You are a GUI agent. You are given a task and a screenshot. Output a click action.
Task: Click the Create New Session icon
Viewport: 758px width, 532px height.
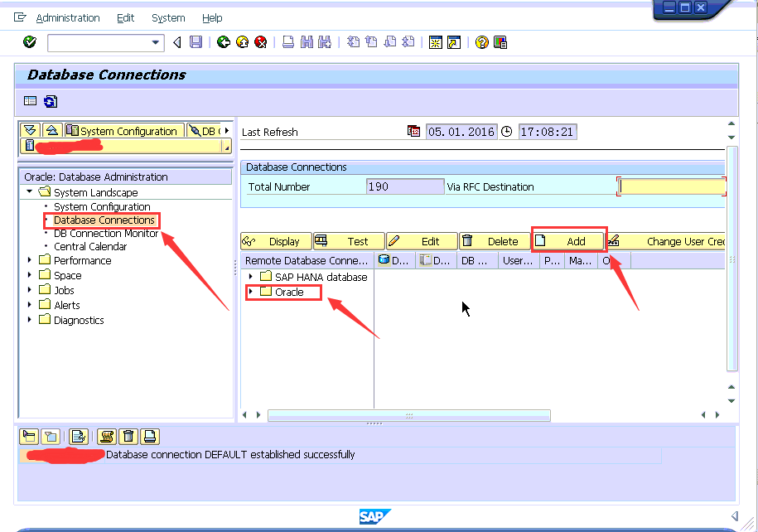(x=436, y=42)
